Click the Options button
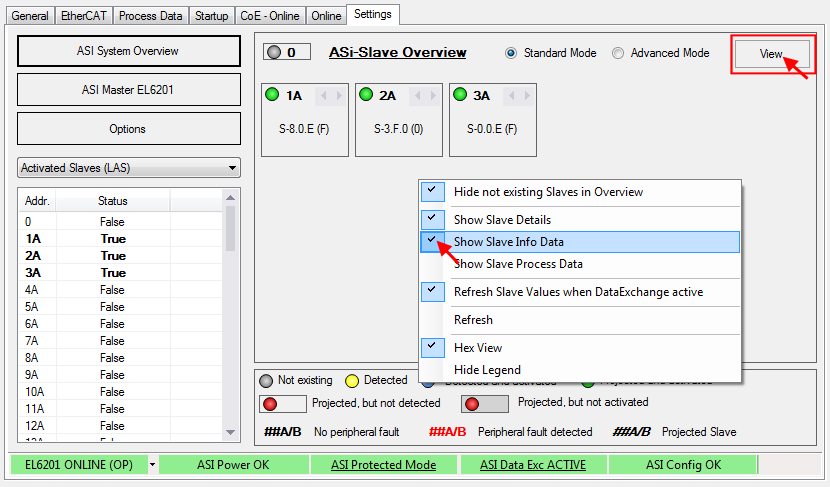This screenshot has height=487, width=830. 129,129
